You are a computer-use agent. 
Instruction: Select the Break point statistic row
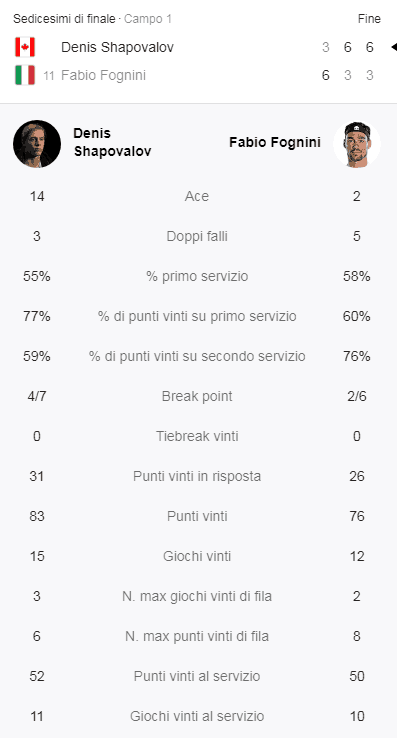198,396
